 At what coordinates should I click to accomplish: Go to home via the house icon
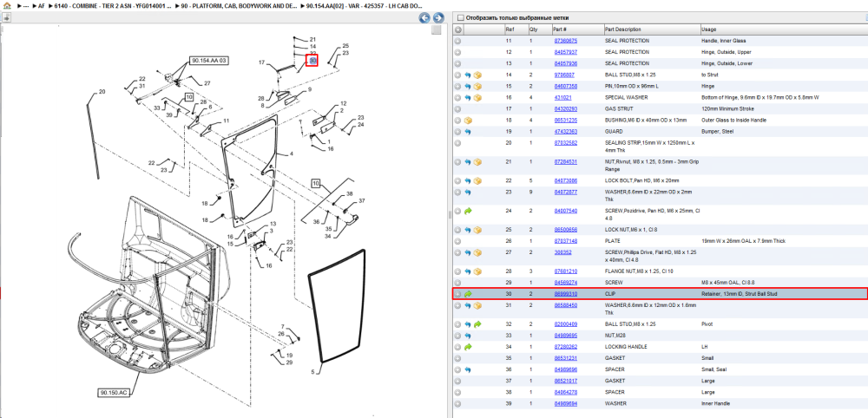(x=7, y=5)
